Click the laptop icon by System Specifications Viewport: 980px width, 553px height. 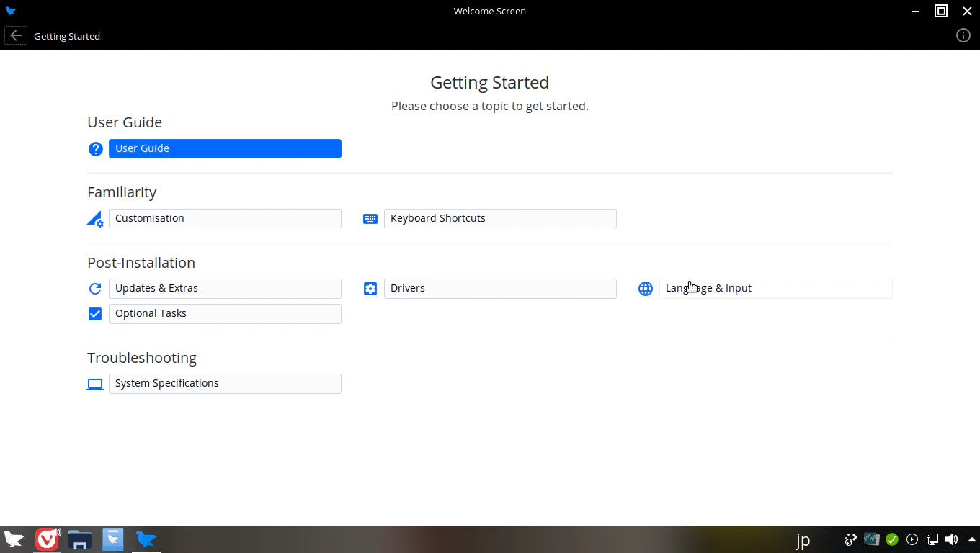click(95, 385)
